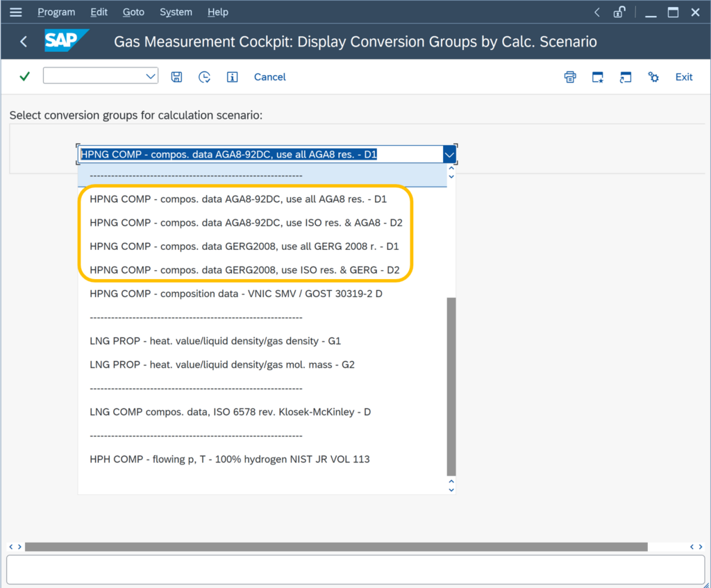Select LNG COMP ISO 6578 Klosek-McKinley D
Screen dimensions: 711x588
[x=230, y=412]
